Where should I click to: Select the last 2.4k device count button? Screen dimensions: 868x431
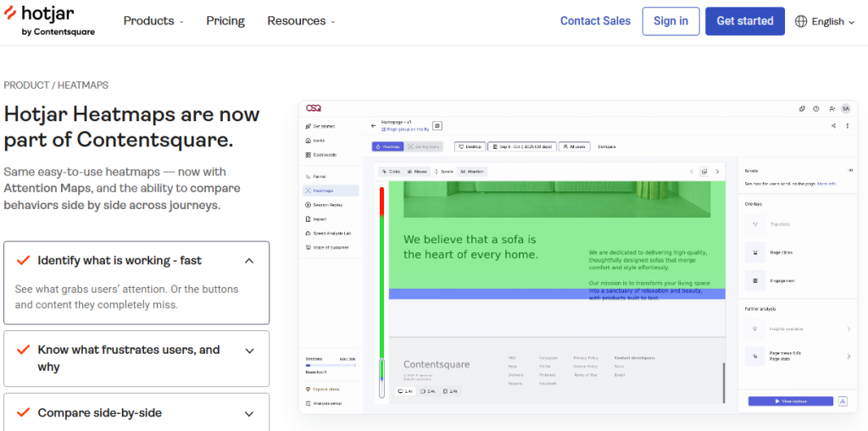451,391
